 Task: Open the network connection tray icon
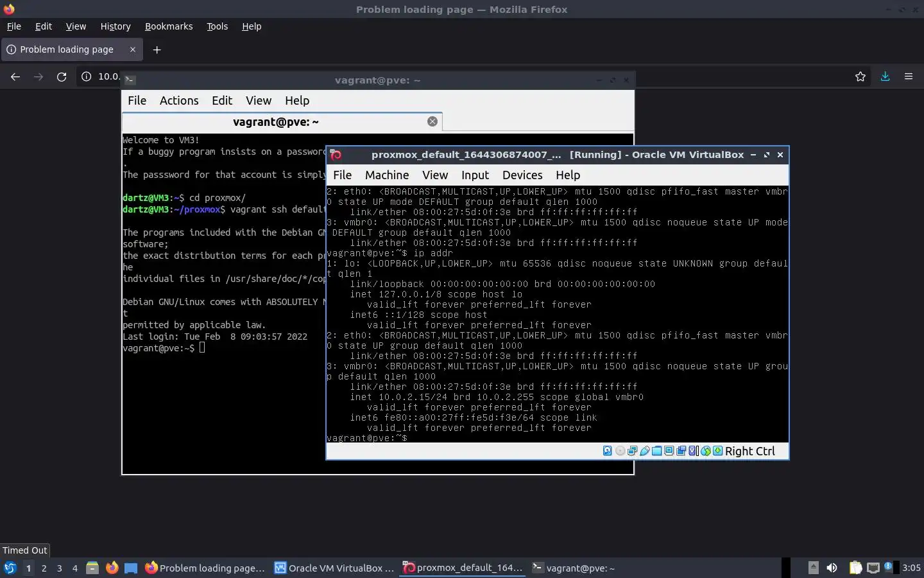coord(873,568)
